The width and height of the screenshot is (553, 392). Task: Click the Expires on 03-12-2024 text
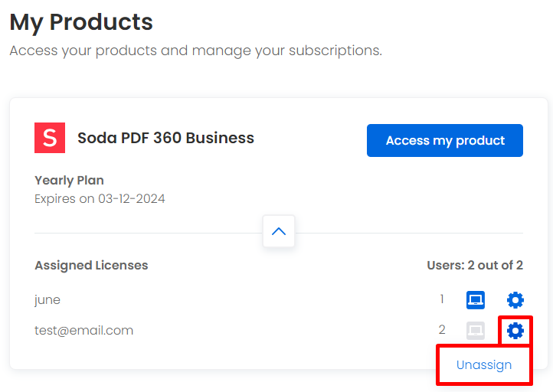pos(100,199)
